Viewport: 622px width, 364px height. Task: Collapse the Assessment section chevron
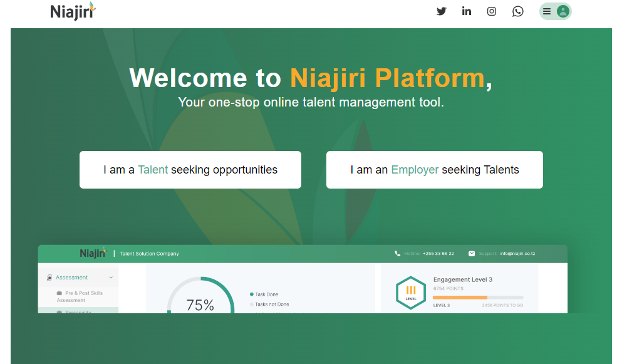click(111, 277)
